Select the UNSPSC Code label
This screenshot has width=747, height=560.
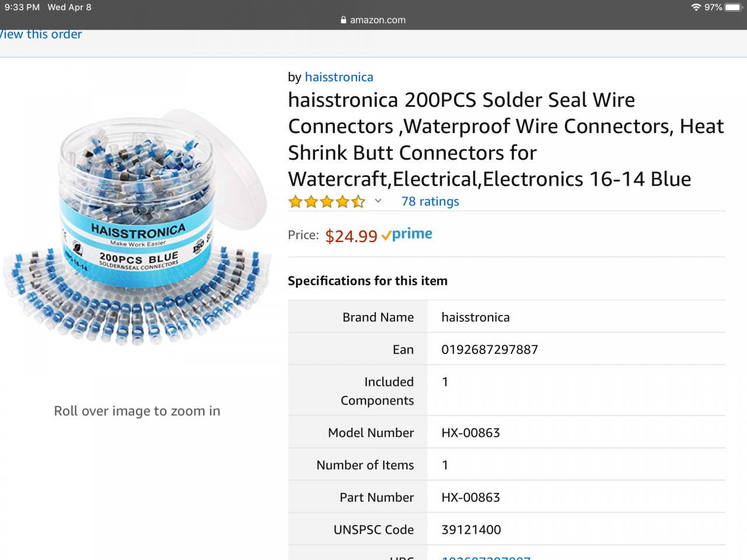[373, 530]
